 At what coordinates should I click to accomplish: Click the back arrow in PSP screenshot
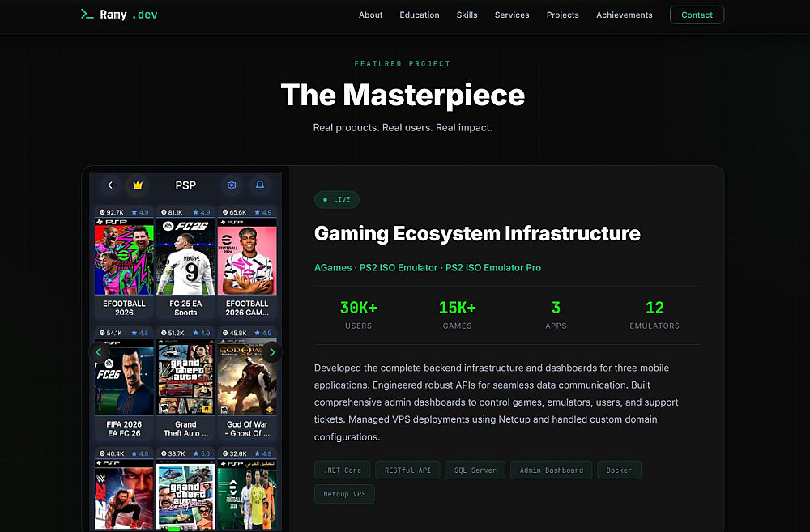tap(111, 185)
